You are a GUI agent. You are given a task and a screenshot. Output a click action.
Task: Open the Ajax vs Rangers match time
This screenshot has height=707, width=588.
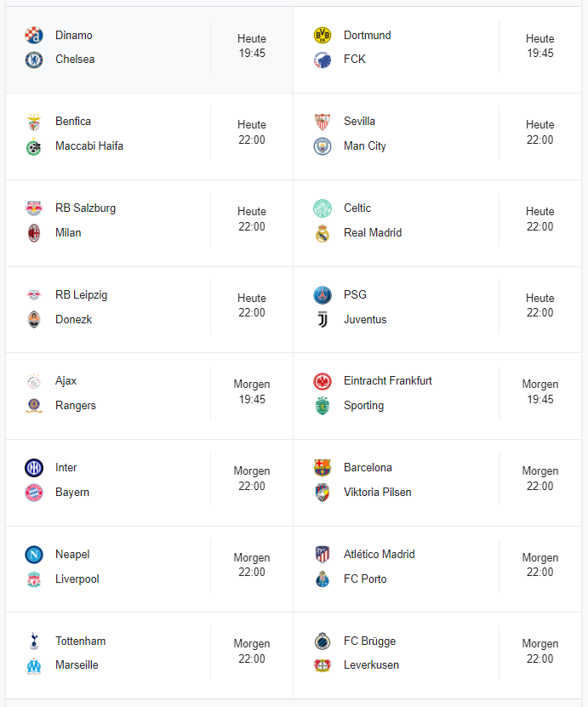252,392
